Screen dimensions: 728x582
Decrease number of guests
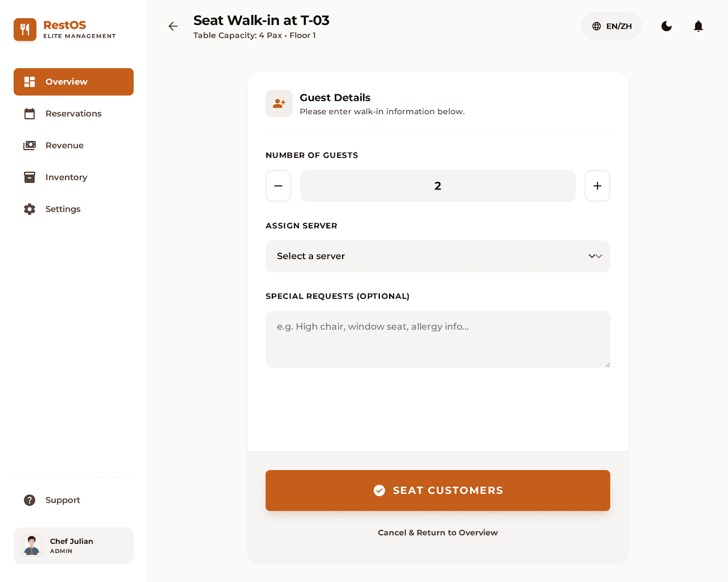click(x=278, y=186)
